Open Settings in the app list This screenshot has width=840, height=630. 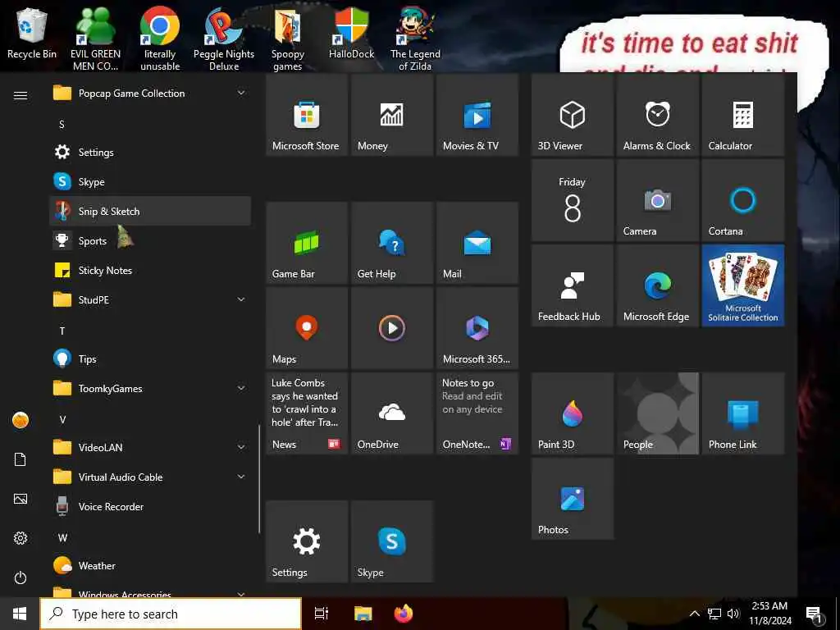(150, 152)
